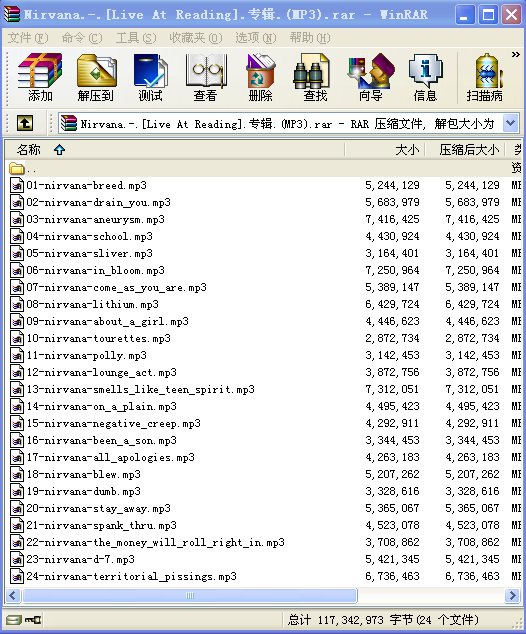
Task: Click the horizontal scrollbar thumb
Action: [190, 596]
